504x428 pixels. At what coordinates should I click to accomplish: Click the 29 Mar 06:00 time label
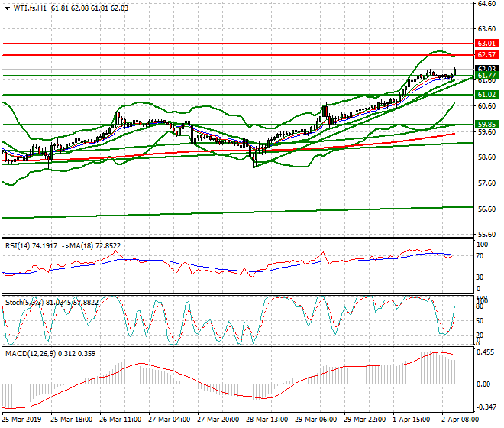(x=315, y=420)
